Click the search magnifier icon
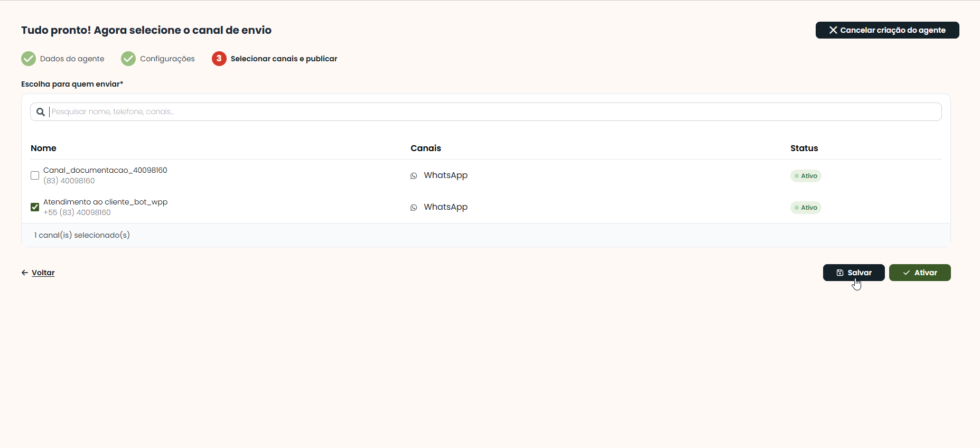The height and width of the screenshot is (448, 980). click(x=41, y=112)
